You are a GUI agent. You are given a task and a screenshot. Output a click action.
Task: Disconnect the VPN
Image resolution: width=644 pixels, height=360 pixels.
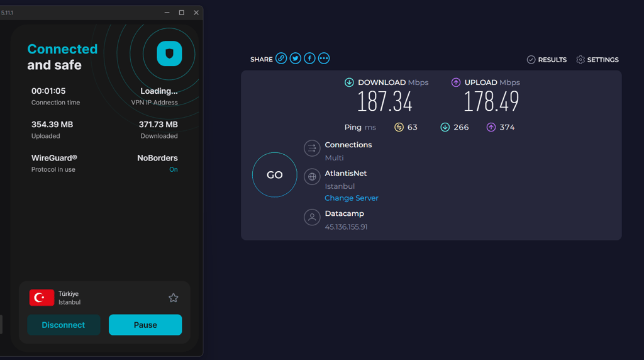point(64,325)
